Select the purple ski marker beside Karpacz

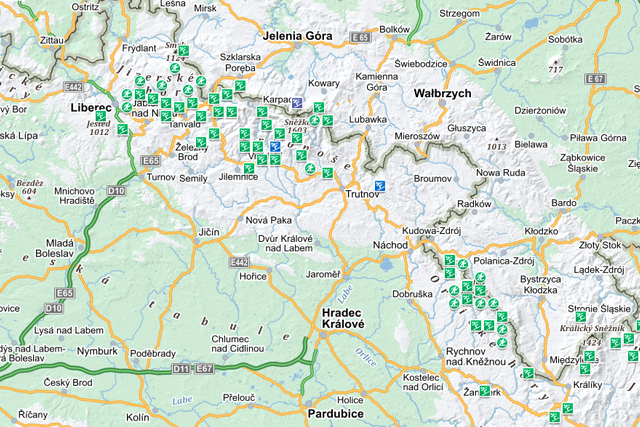(x=296, y=102)
